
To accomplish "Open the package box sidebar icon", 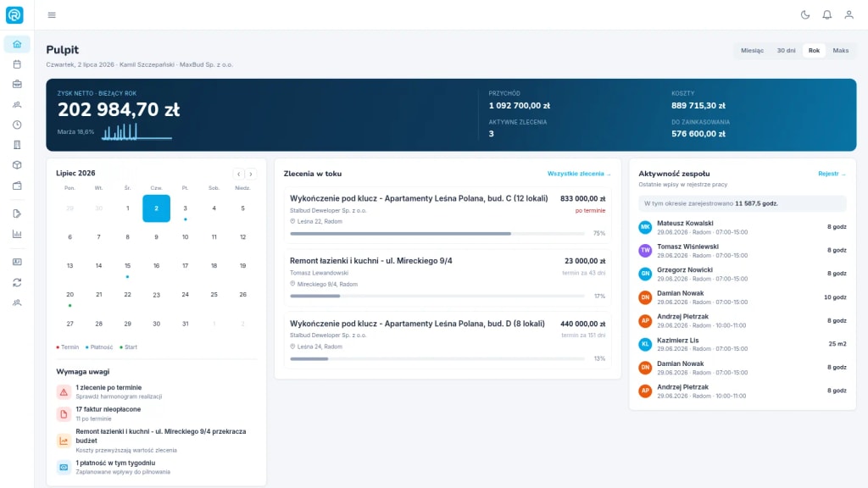I will (17, 165).
